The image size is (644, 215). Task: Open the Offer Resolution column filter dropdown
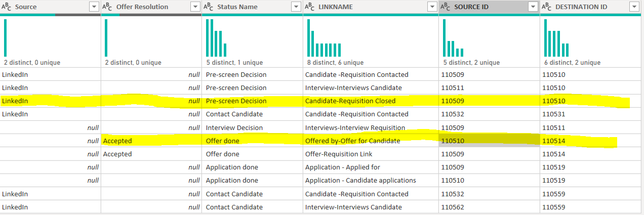[195, 7]
